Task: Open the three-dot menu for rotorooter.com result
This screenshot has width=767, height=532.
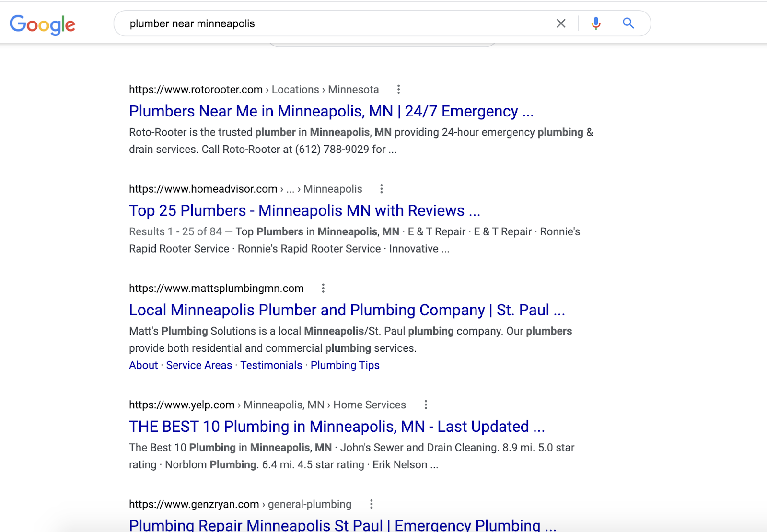Action: (x=398, y=90)
